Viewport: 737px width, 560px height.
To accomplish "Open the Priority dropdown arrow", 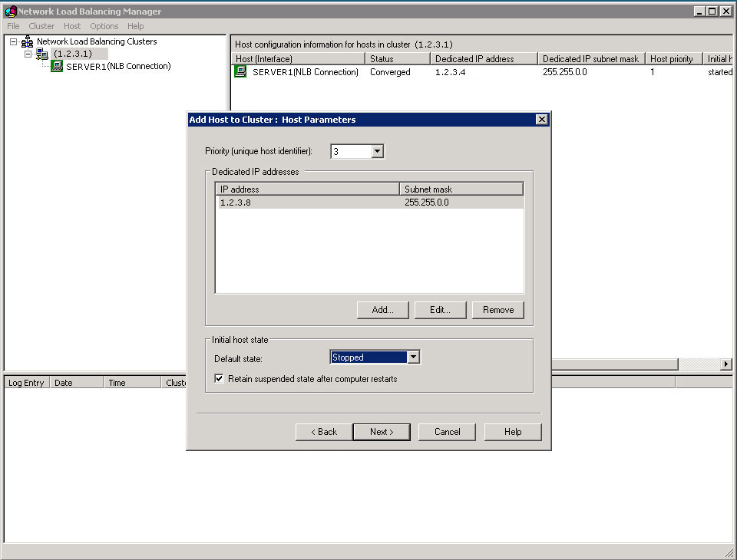I will tap(378, 151).
